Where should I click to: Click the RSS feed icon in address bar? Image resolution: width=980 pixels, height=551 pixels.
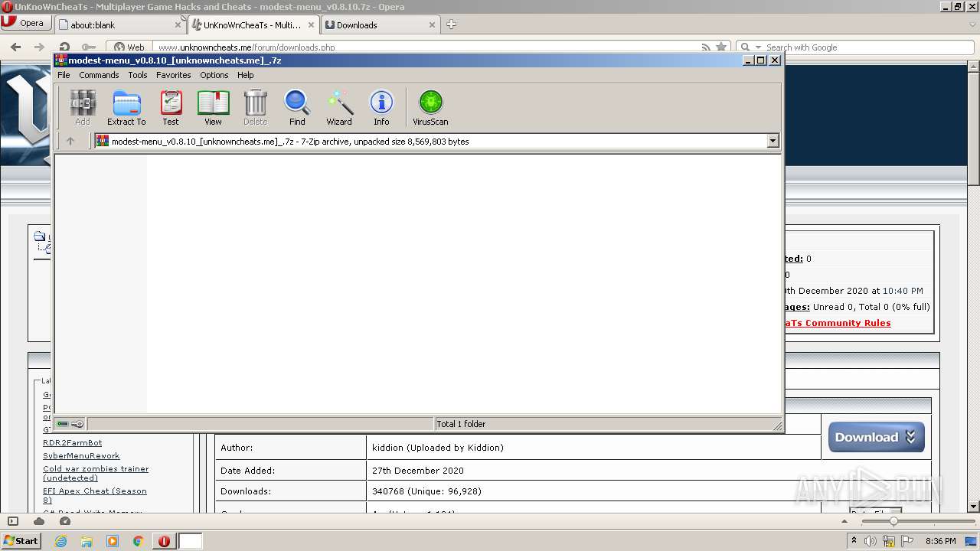point(706,47)
